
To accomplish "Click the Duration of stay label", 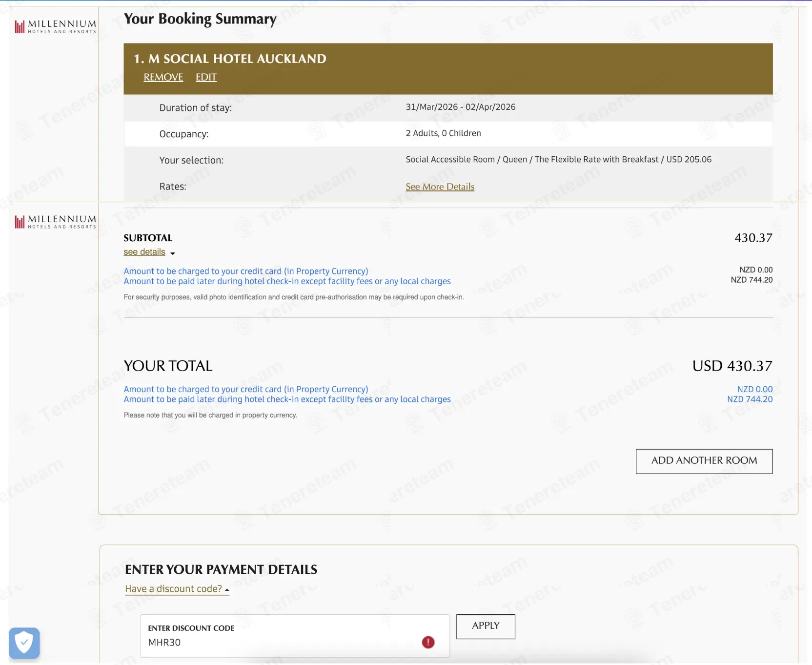I will (195, 108).
